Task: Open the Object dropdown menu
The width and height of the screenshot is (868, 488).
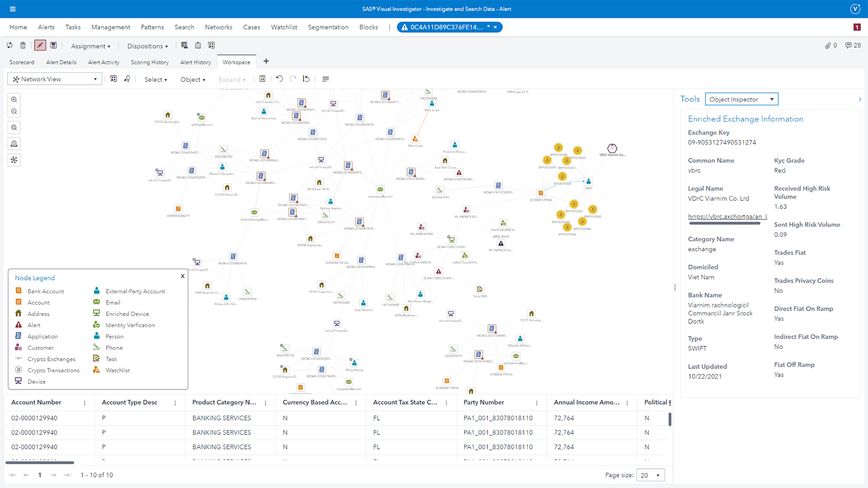Action: pyautogui.click(x=193, y=79)
